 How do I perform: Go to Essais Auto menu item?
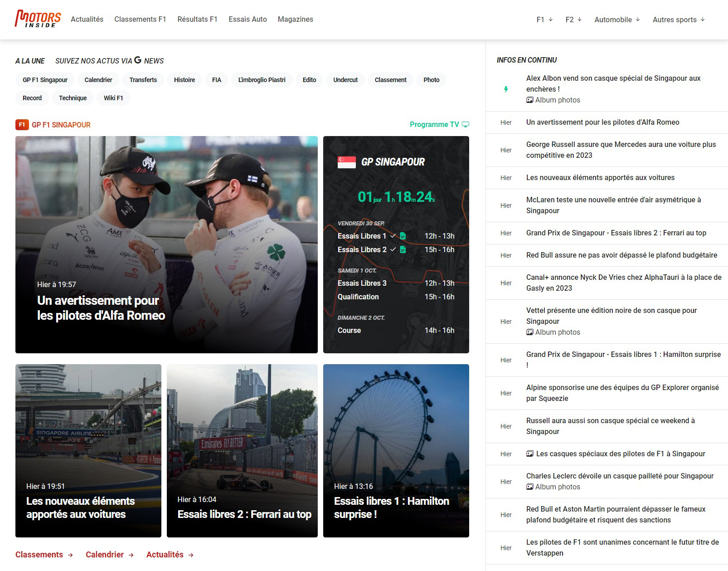click(x=248, y=19)
